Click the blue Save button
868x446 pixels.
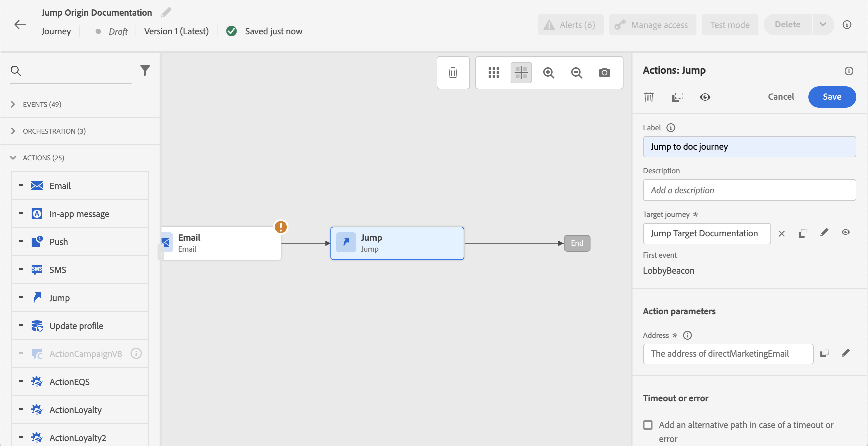[x=832, y=97]
